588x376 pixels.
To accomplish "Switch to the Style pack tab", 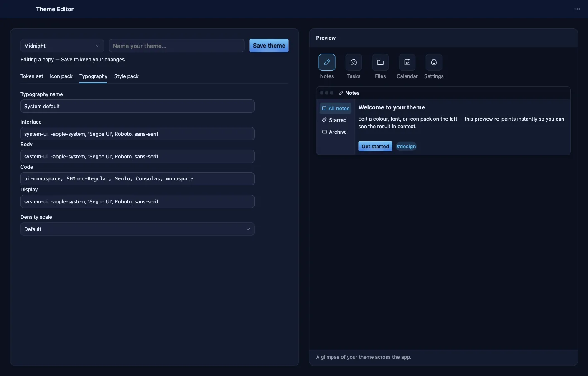I will [126, 76].
